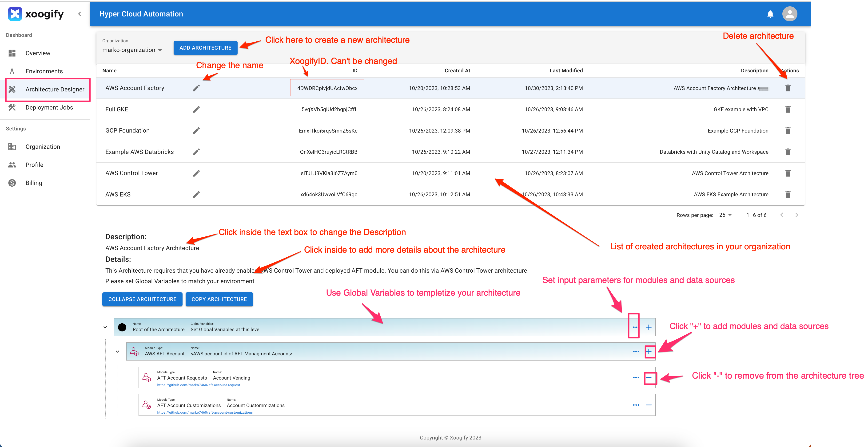Open the aft-account-request GitHub link
Viewport: 868px width, 447px height.
[199, 385]
